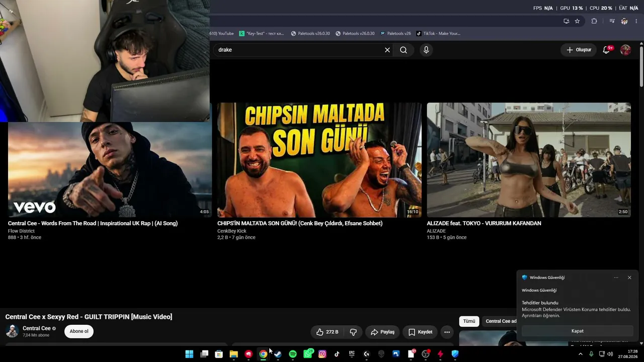This screenshot has width=644, height=362.
Task: Open Windows Security shield on the taskbar
Action: coord(455,354)
